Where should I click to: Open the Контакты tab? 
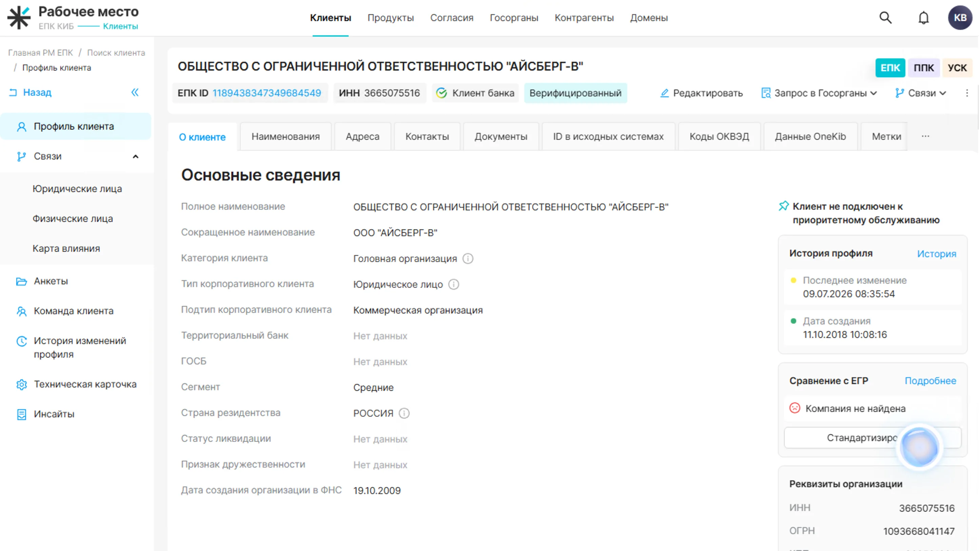tap(427, 137)
